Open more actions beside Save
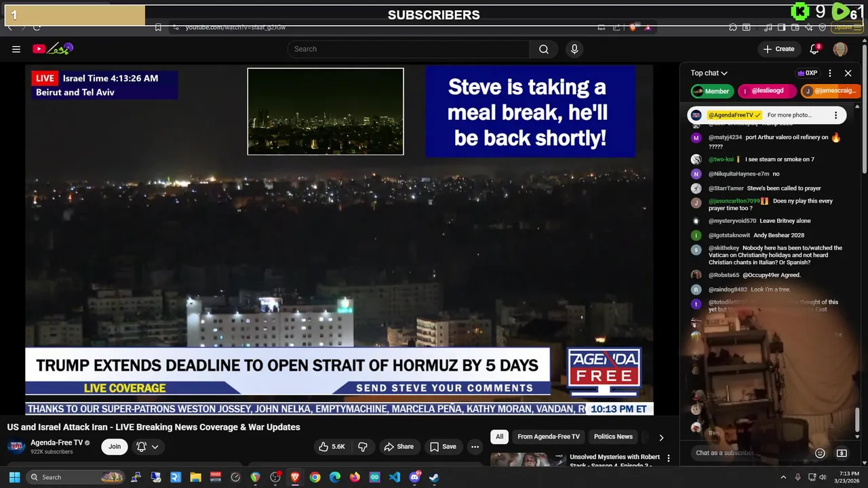 [x=475, y=447]
